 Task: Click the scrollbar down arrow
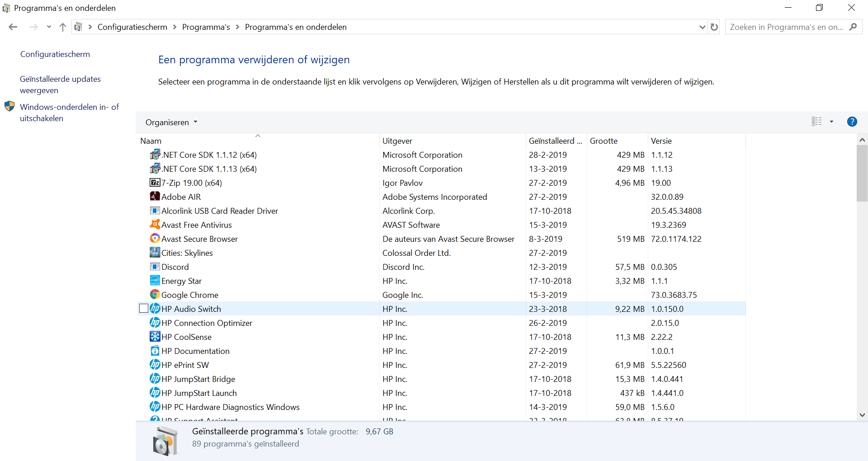coord(862,415)
